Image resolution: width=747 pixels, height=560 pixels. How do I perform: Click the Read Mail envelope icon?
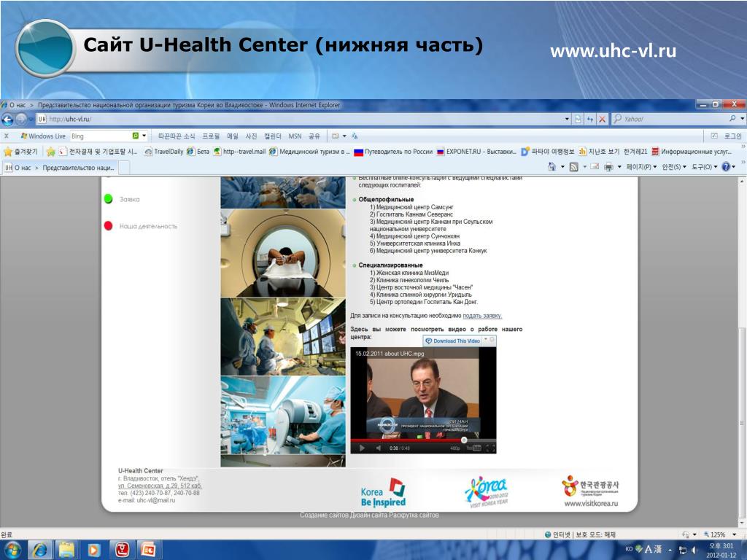point(595,167)
